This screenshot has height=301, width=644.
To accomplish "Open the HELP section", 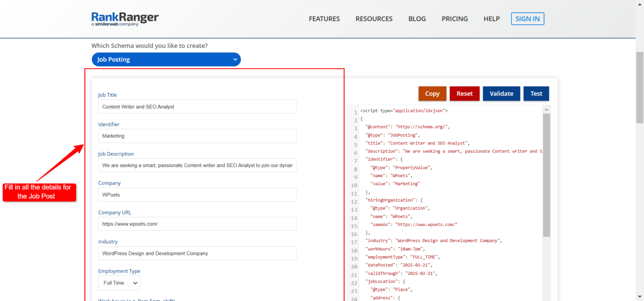I will pyautogui.click(x=491, y=19).
